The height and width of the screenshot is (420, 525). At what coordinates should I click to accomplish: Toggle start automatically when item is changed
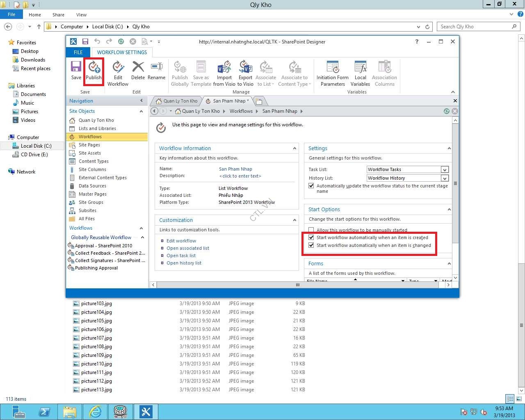coord(311,245)
